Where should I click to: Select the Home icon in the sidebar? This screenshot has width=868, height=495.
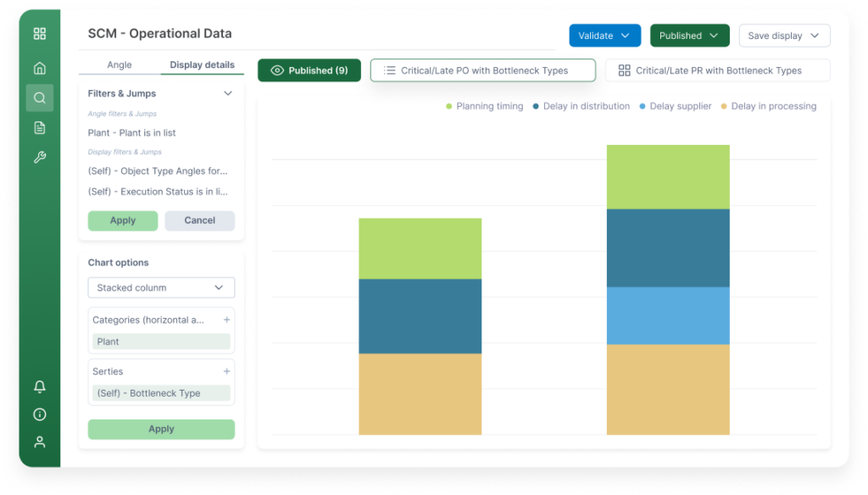click(x=39, y=67)
